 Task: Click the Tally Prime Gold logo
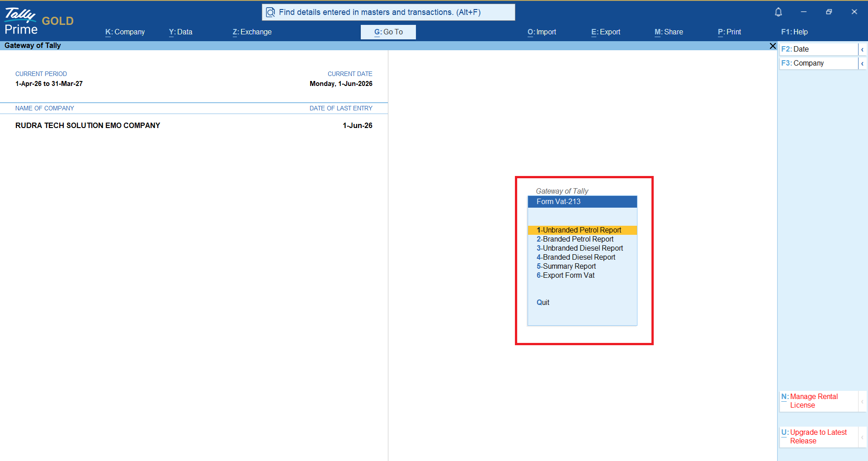point(39,21)
